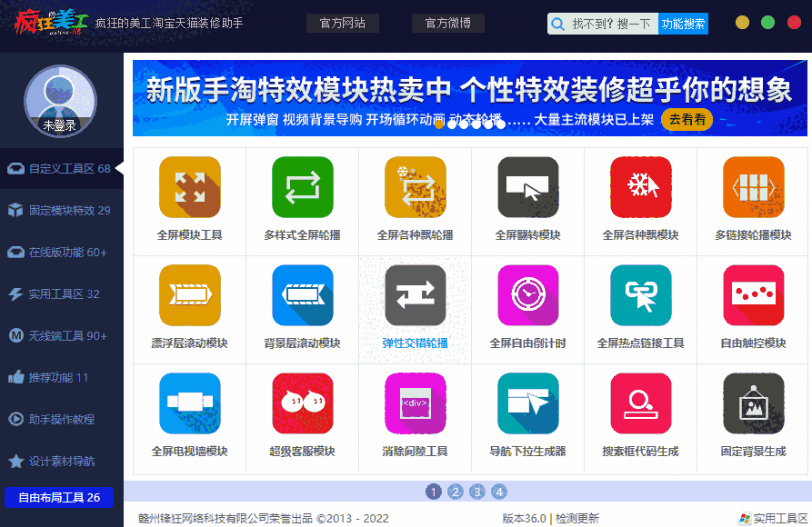Click the 实用工具区 link at bottom right

coord(773,518)
